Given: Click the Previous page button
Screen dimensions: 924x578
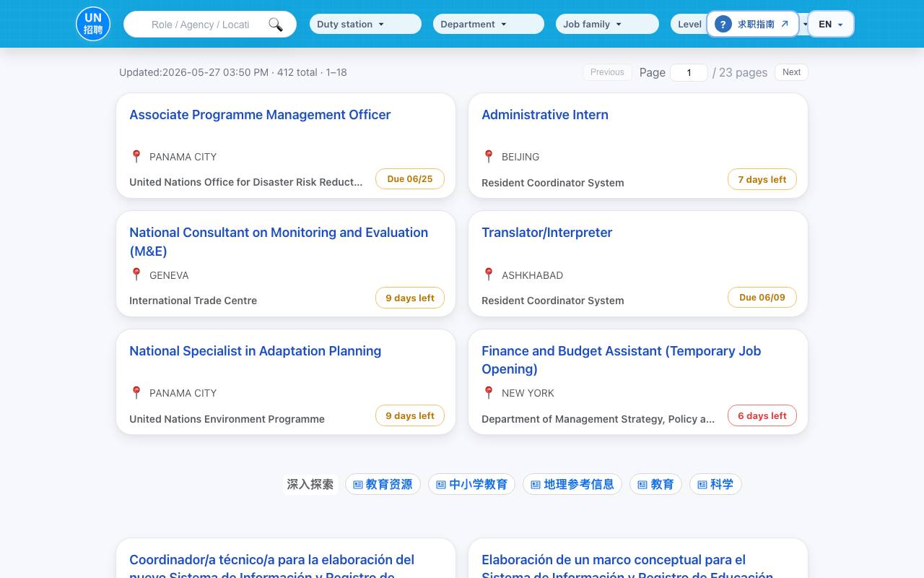Looking at the screenshot, I should pyautogui.click(x=607, y=72).
